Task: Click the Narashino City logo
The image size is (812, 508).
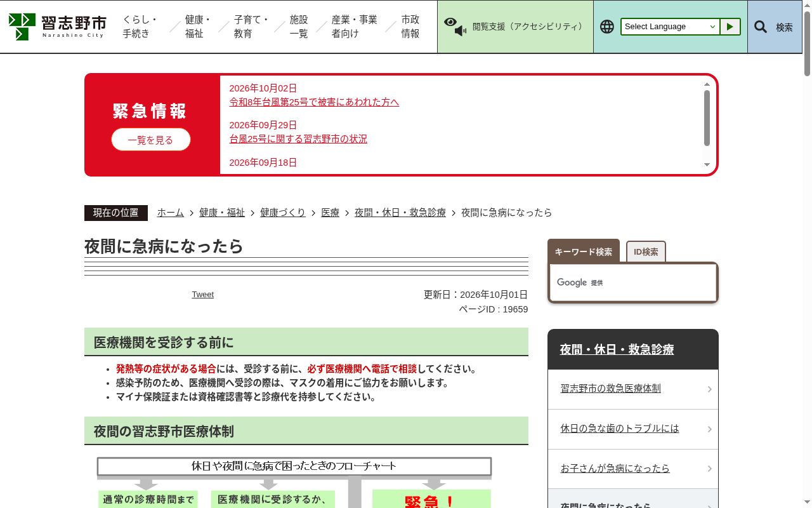Action: coord(57,27)
